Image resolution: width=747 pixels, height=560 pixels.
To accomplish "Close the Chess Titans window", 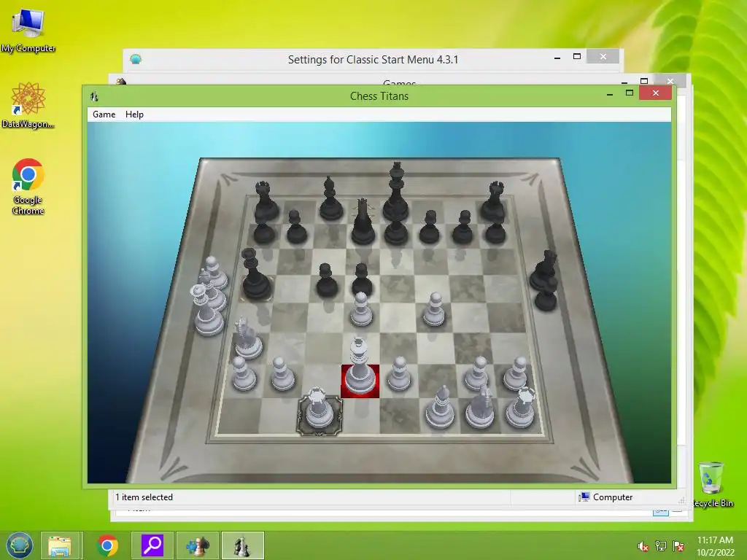I will [x=656, y=93].
